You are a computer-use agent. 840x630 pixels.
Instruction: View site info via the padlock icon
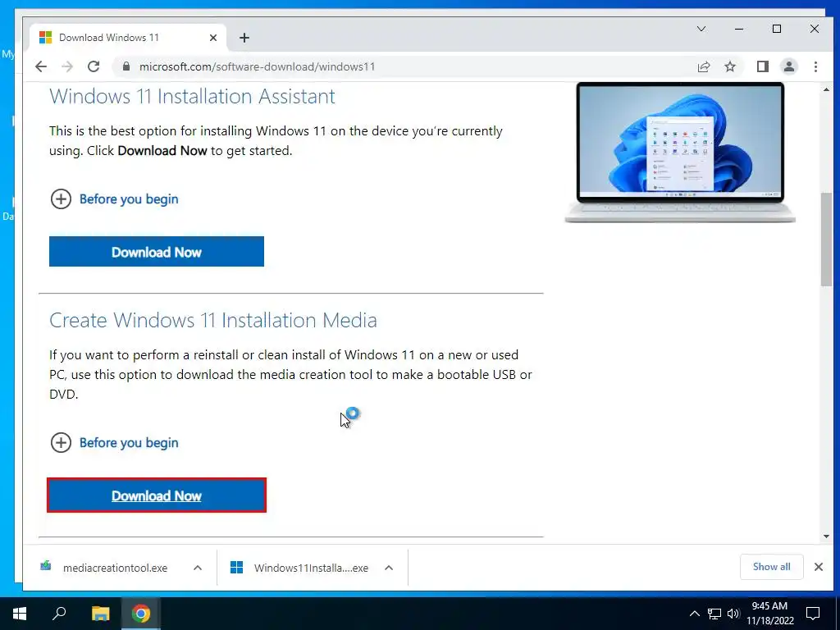tap(126, 66)
